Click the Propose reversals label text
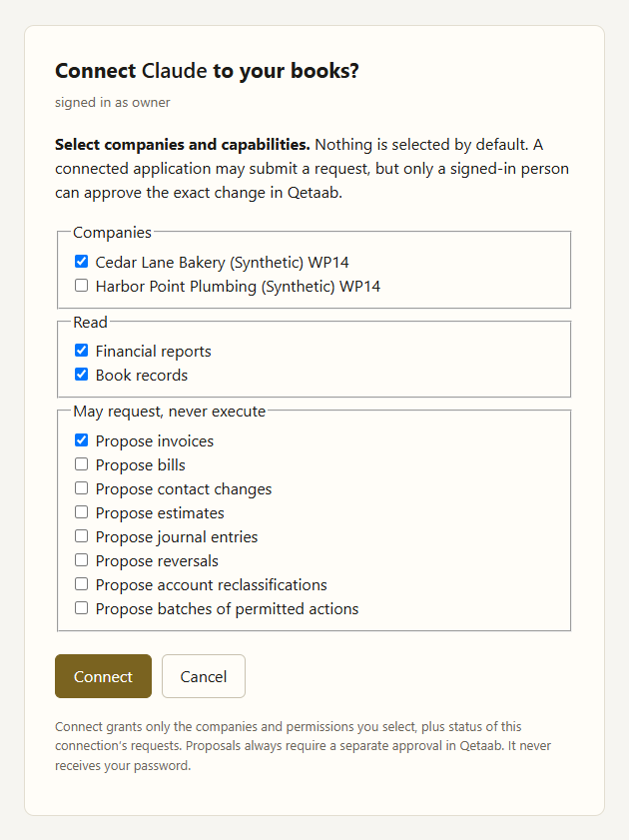 point(157,561)
